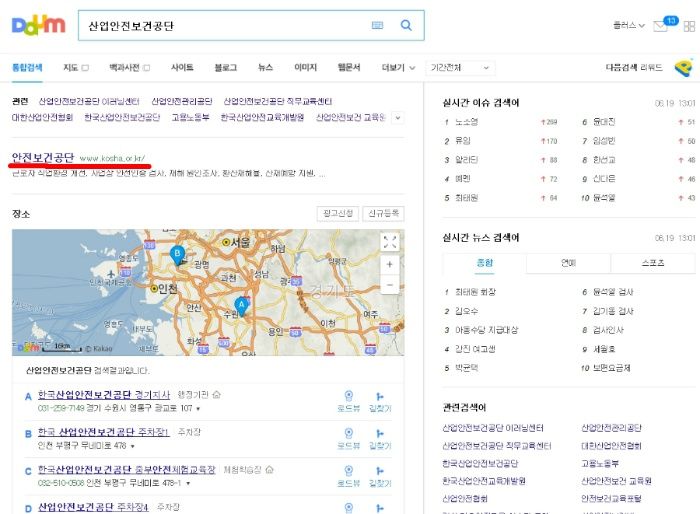This screenshot has height=514, width=700.
Task: Switch to the 사이트 tab
Action: [x=182, y=67]
